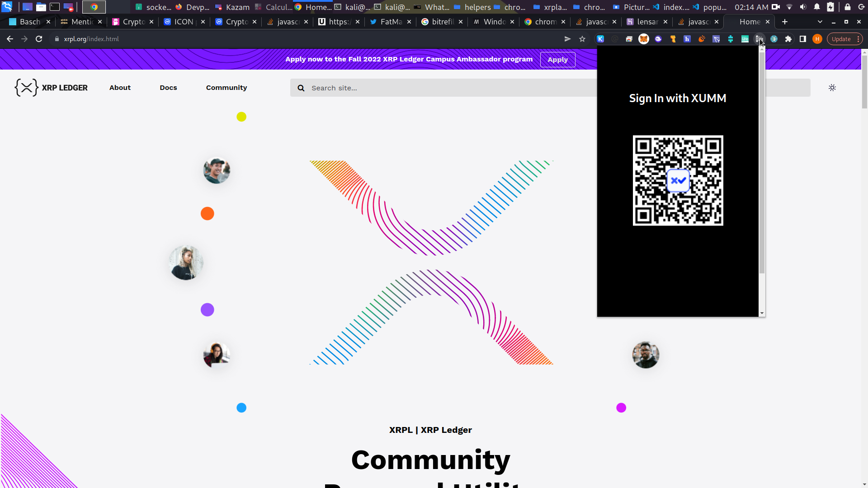This screenshot has height=488, width=868.
Task: Bookmark this page with star icon
Action: pos(582,39)
